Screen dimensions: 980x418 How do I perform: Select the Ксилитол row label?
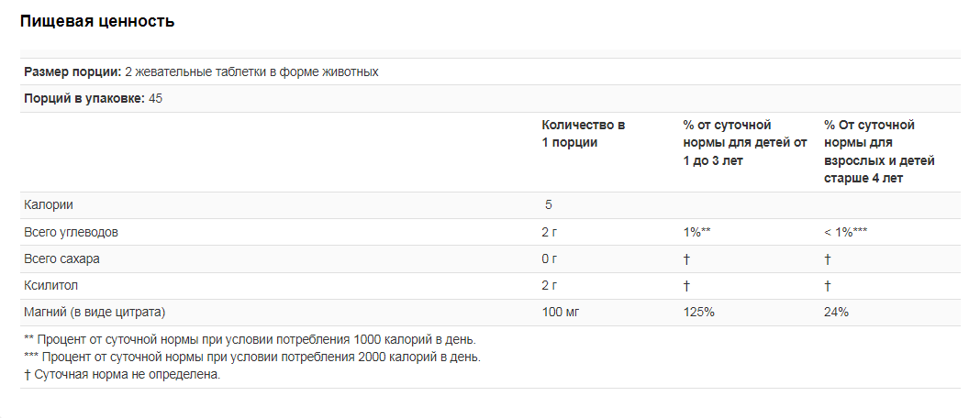coord(50,286)
